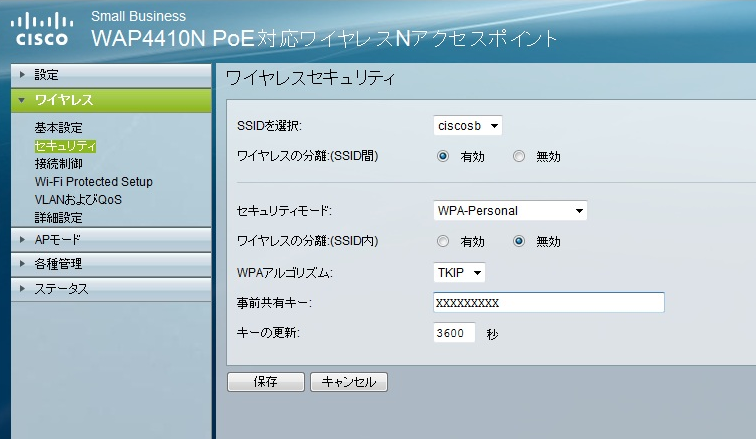
Task: Open Wi-Fi Protected Setup page
Action: pyautogui.click(x=94, y=182)
